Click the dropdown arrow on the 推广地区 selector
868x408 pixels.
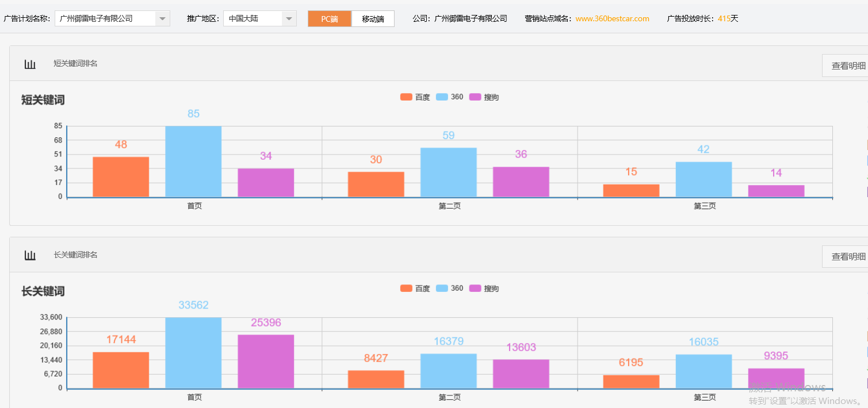pyautogui.click(x=289, y=18)
